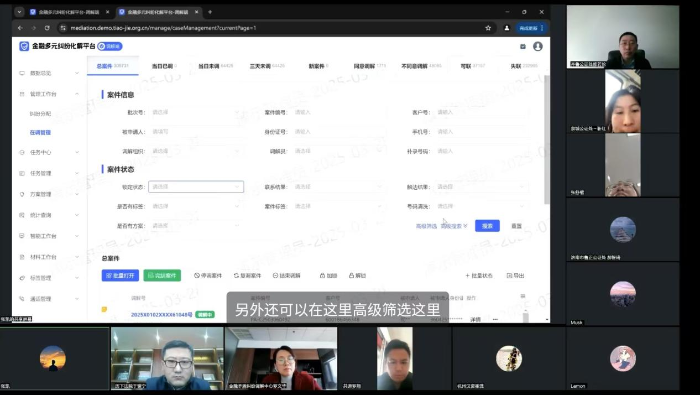Click the 批量状态 button
Image resolution: width=700 pixels, height=395 pixels.
(479, 276)
